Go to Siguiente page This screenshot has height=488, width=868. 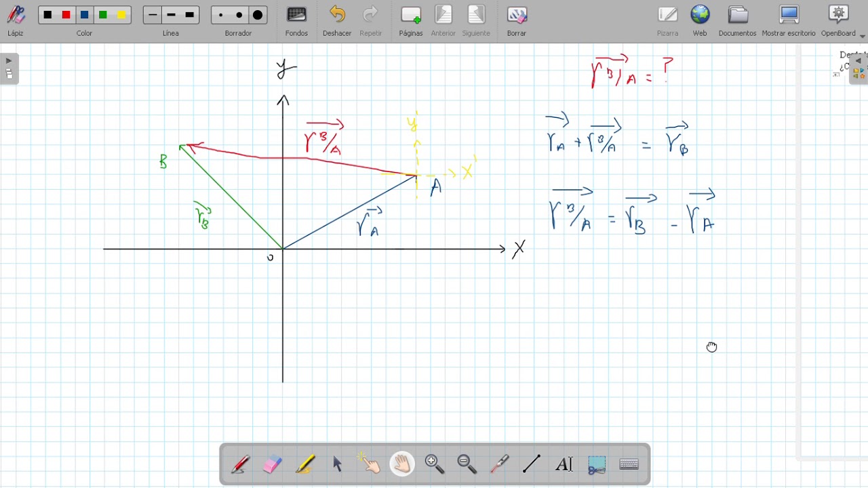[476, 20]
